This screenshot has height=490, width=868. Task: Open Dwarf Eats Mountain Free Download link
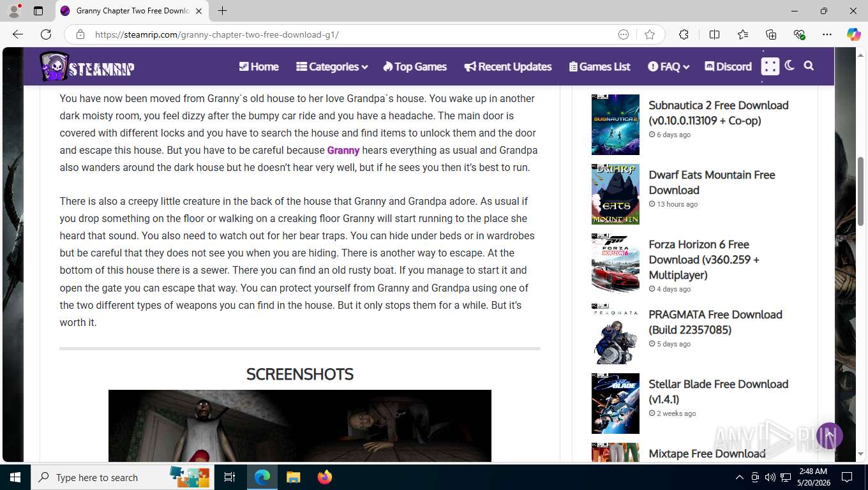(712, 182)
